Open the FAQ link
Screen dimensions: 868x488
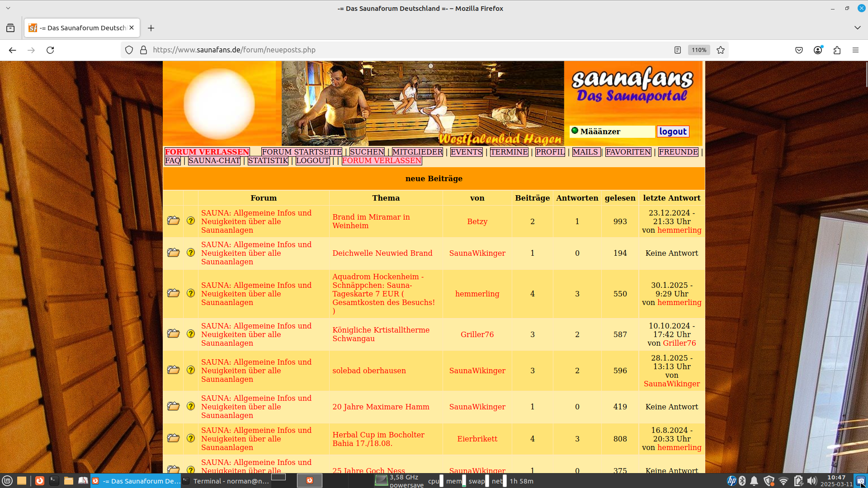173,160
